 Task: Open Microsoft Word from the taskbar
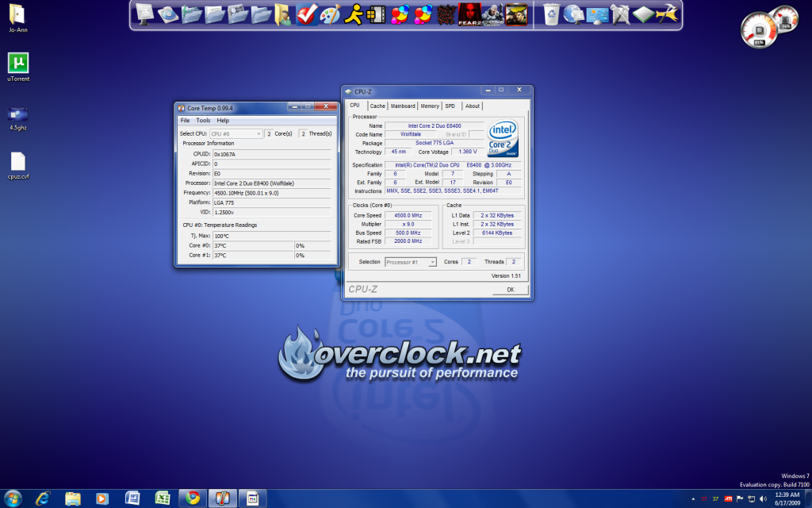point(132,498)
